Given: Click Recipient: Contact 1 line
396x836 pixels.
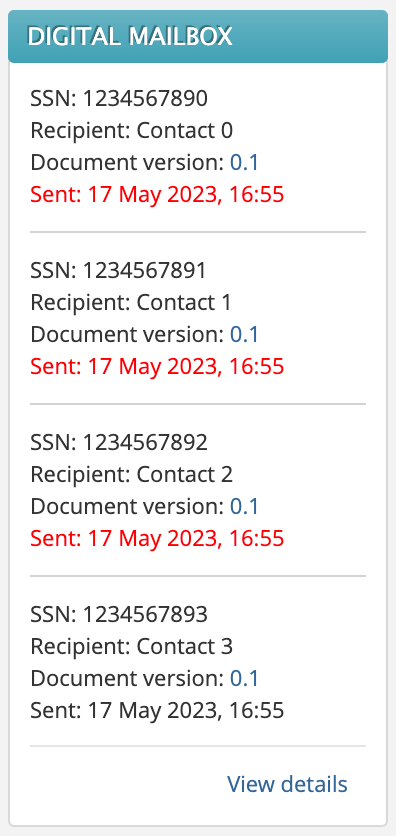Looking at the screenshot, I should 132,302.
